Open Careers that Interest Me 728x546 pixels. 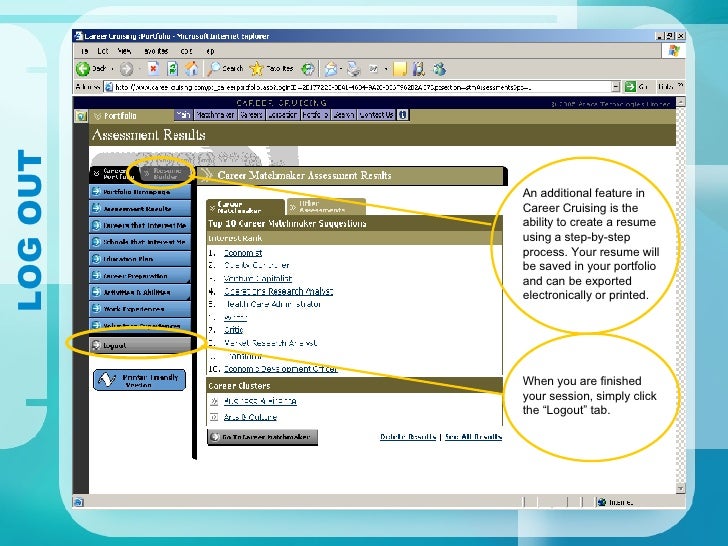(140, 225)
